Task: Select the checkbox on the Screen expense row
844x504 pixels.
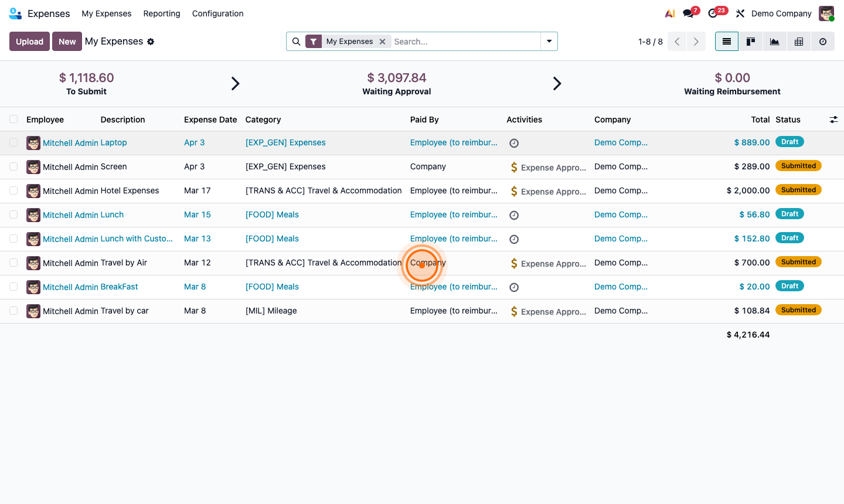Action: pos(13,166)
